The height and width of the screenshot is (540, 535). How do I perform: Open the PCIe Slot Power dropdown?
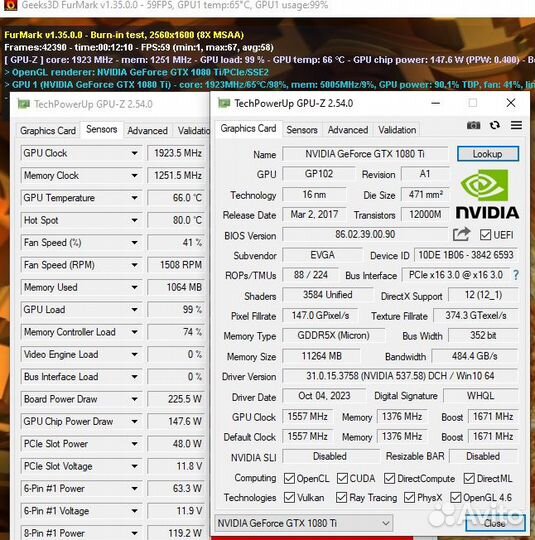click(135, 444)
